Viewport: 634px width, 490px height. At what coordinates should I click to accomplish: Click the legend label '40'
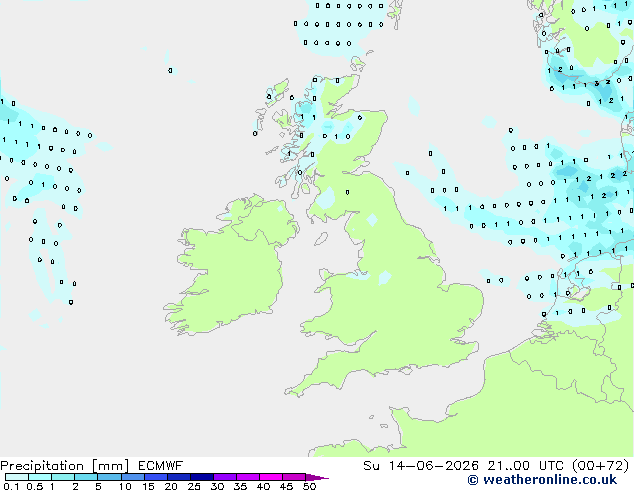[263, 486]
